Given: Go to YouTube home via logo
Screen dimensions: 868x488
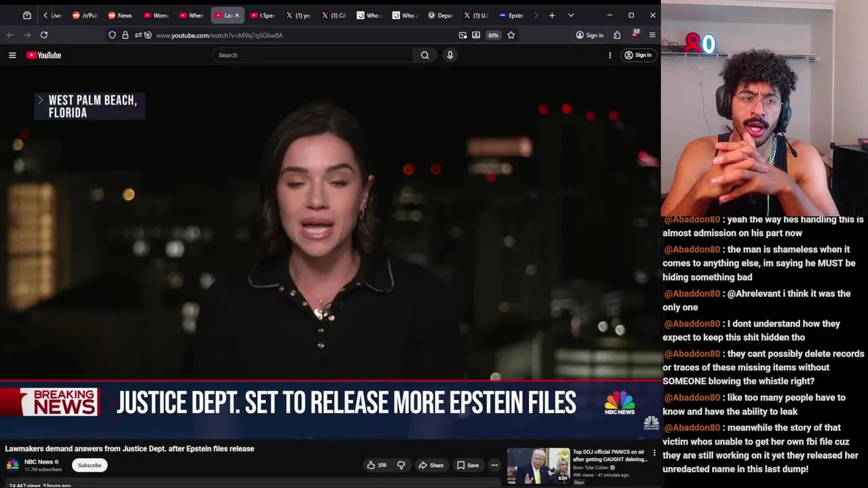Looking at the screenshot, I should coord(44,55).
